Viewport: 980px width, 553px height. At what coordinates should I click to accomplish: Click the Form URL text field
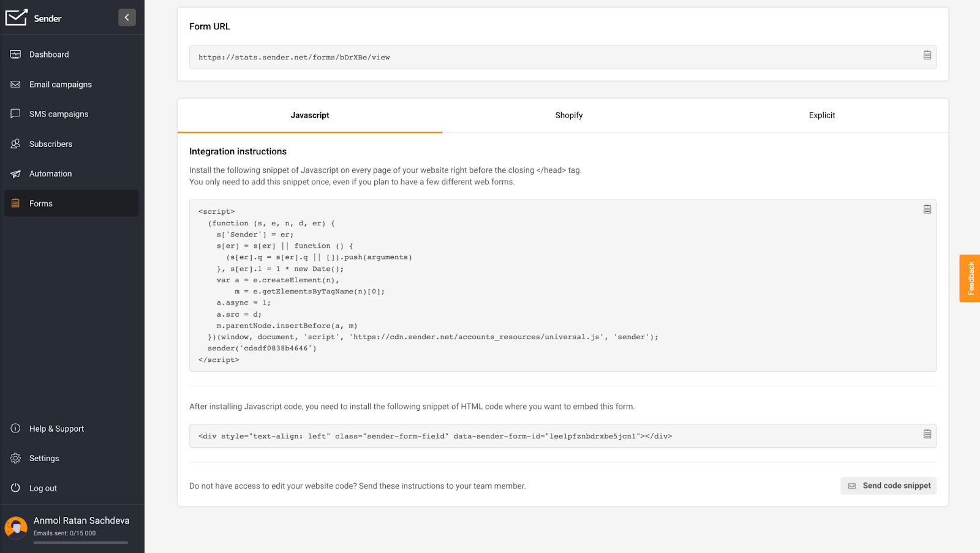coord(551,57)
